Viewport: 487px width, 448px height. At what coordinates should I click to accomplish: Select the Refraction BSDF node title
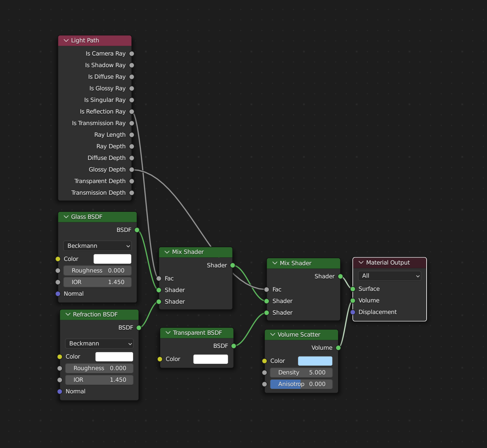[x=95, y=314]
